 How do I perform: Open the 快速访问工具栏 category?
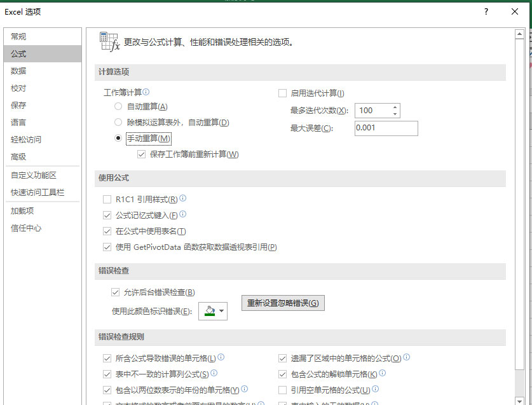(x=43, y=192)
